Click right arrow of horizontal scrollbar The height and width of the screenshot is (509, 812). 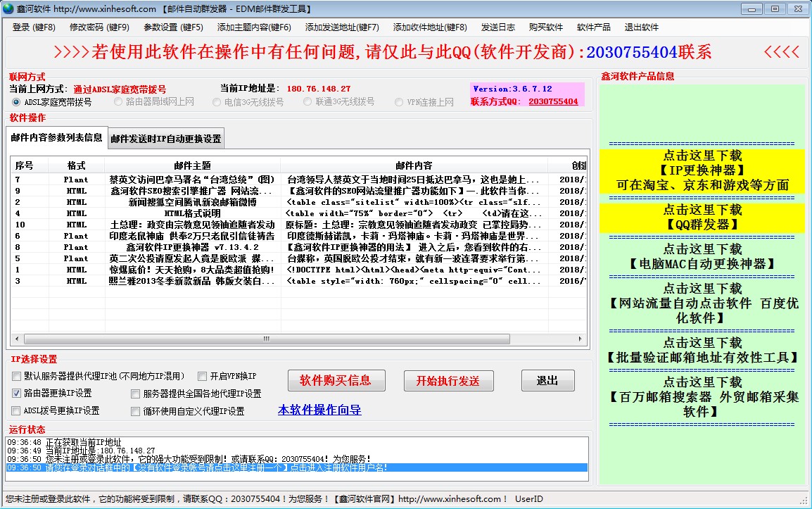click(580, 339)
